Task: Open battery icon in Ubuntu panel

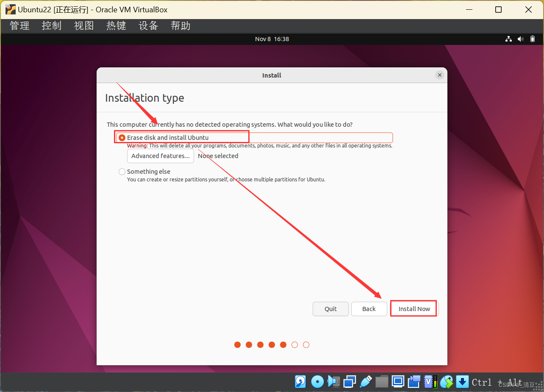Action: tap(533, 39)
